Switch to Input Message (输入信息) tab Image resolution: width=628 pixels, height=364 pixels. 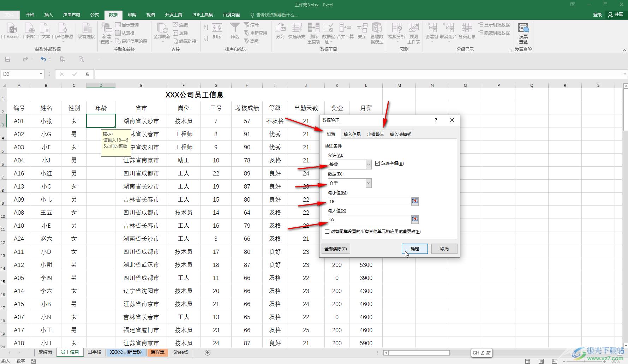(352, 134)
